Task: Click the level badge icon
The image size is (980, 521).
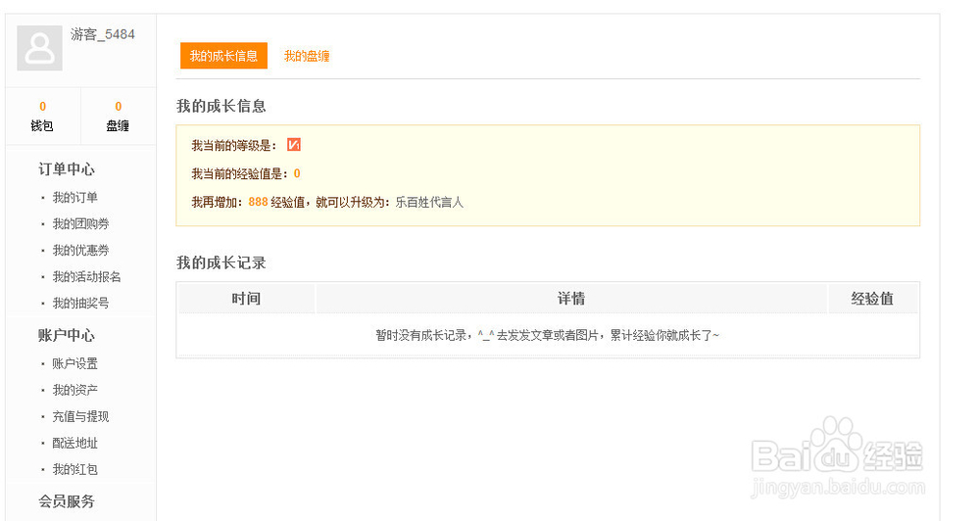Action: [x=294, y=145]
